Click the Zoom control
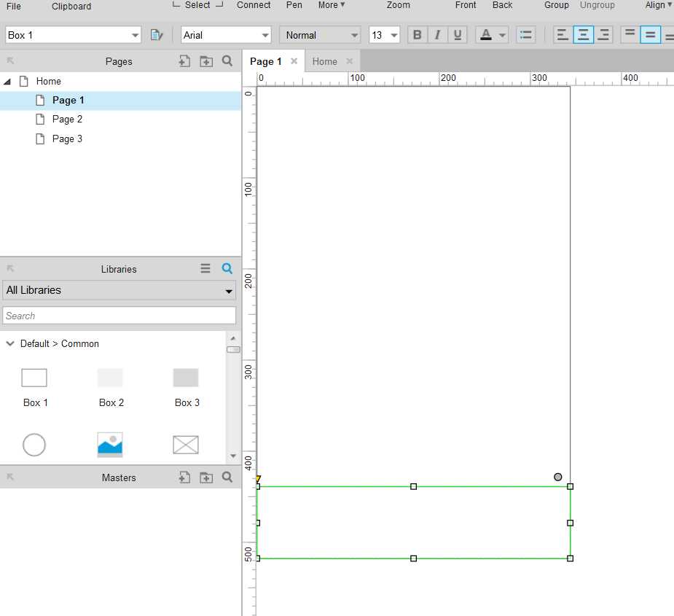 point(398,5)
